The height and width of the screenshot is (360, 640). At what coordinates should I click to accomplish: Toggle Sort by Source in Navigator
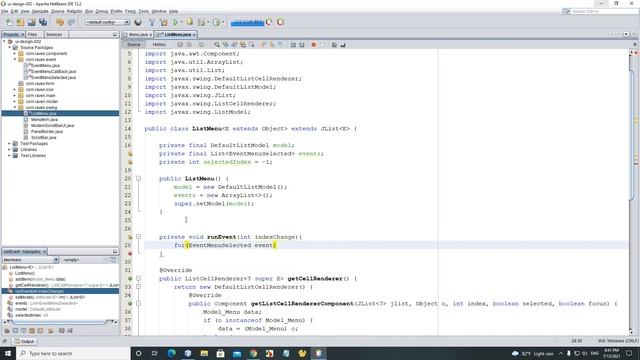[70, 331]
